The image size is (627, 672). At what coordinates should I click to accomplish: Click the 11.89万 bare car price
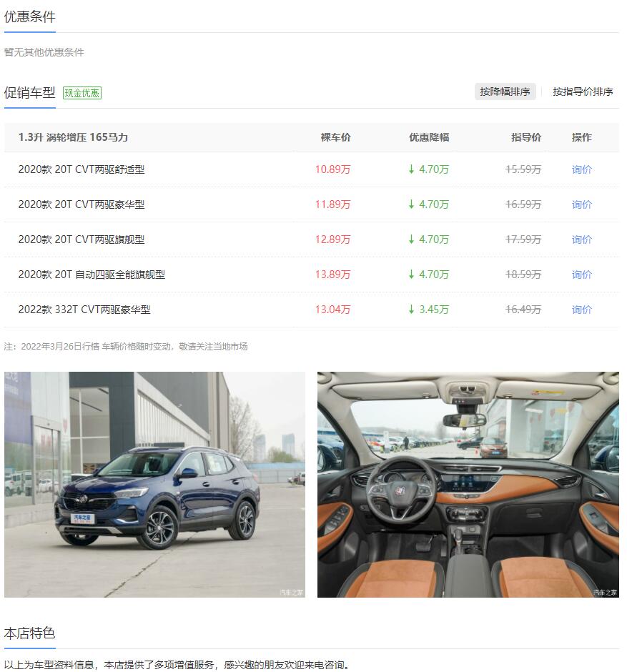(x=332, y=205)
